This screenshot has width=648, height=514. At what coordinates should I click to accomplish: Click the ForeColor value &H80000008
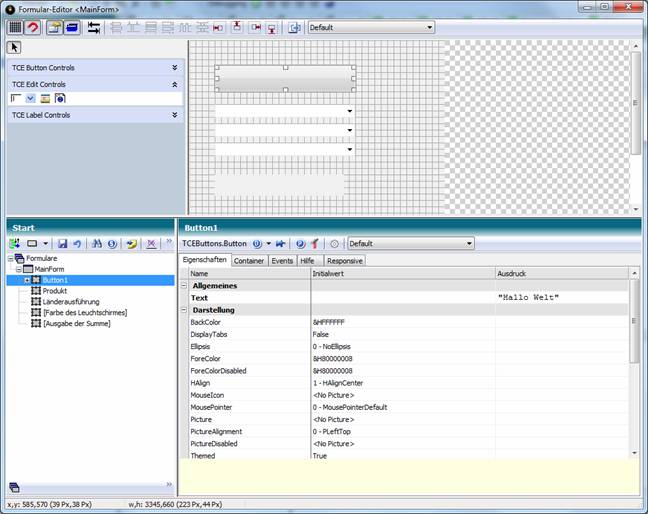click(333, 359)
